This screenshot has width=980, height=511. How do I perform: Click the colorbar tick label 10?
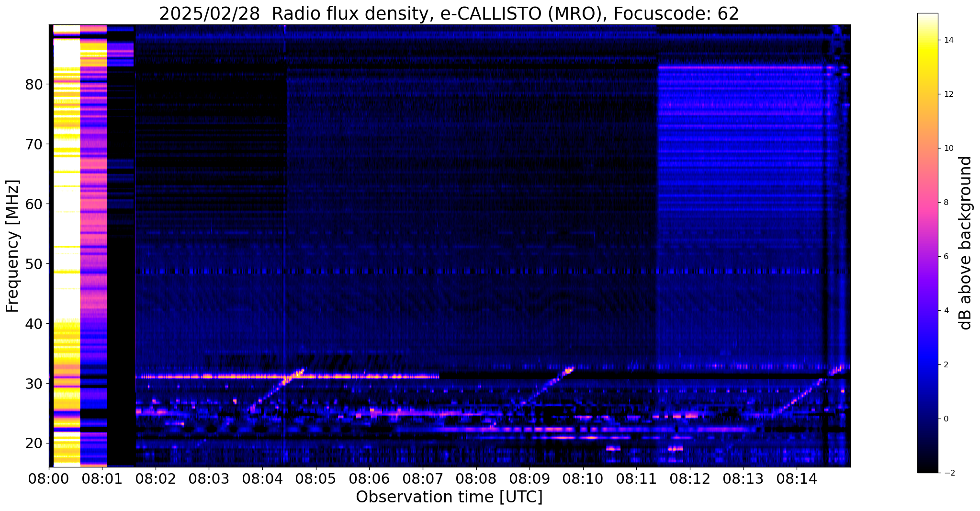click(948, 148)
